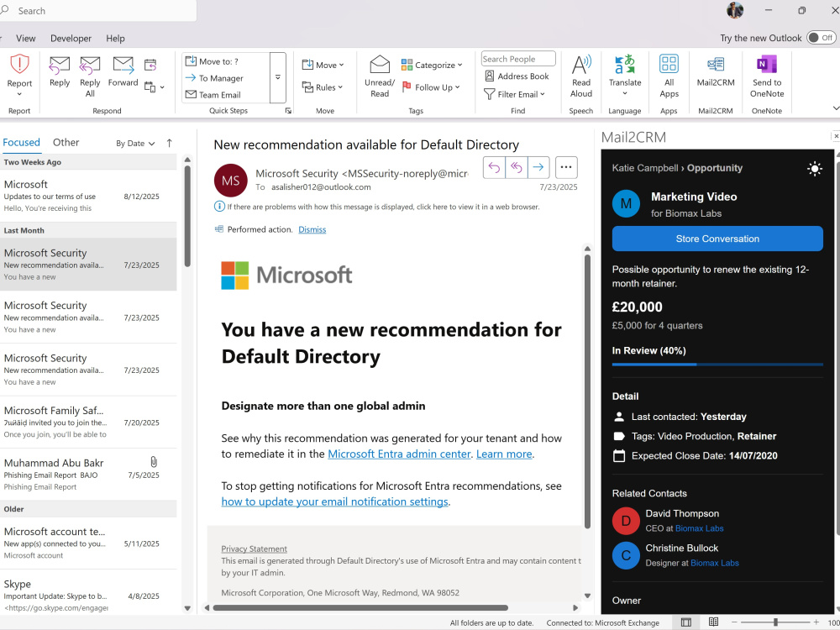Viewport: 840px width, 630px height.
Task: Click the In Review progress bar
Action: 717,365
